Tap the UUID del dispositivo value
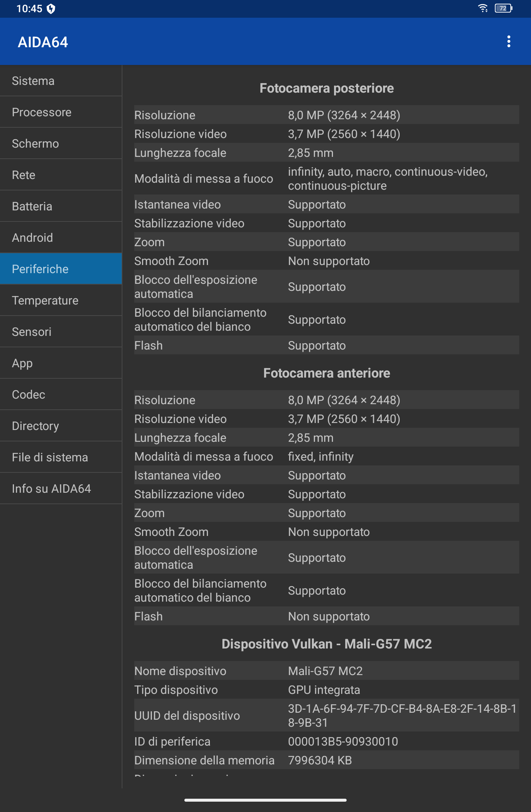 point(402,715)
